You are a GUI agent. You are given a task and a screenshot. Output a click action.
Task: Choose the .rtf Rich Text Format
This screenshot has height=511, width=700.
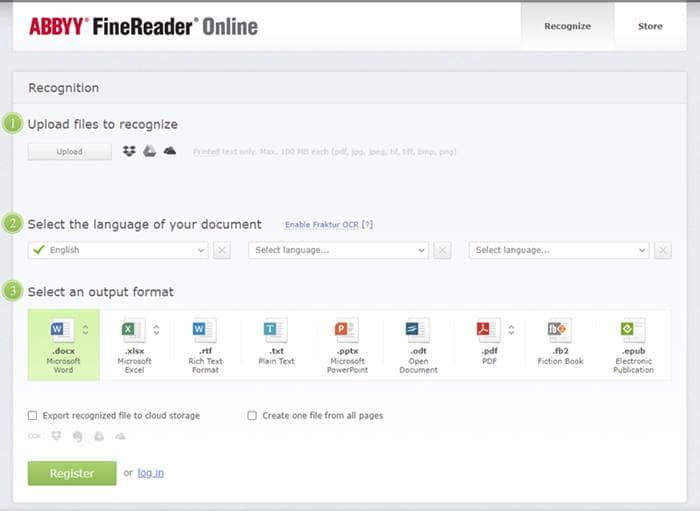[x=205, y=345]
